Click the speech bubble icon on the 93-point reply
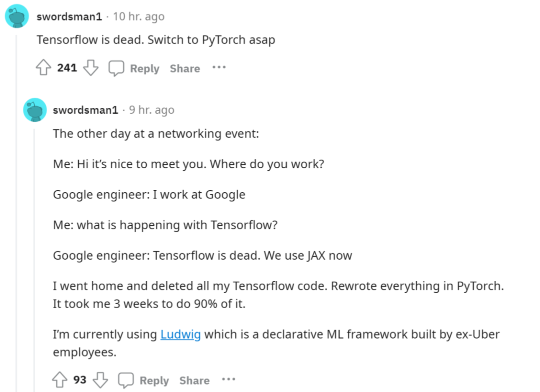540x392 pixels. tap(126, 381)
